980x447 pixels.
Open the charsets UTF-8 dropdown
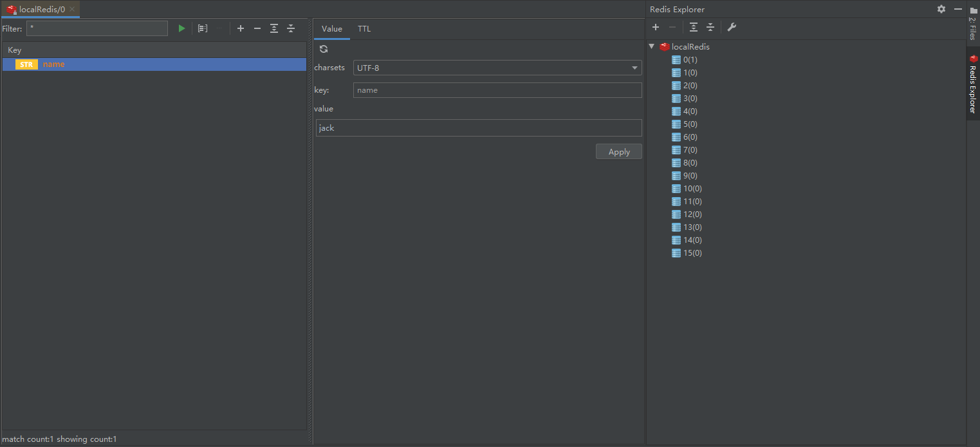[x=497, y=68]
